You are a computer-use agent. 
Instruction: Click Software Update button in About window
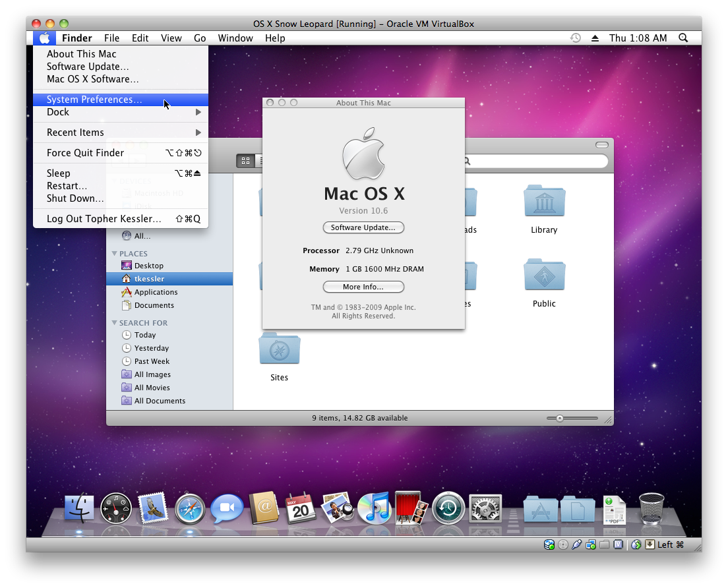[x=363, y=227]
